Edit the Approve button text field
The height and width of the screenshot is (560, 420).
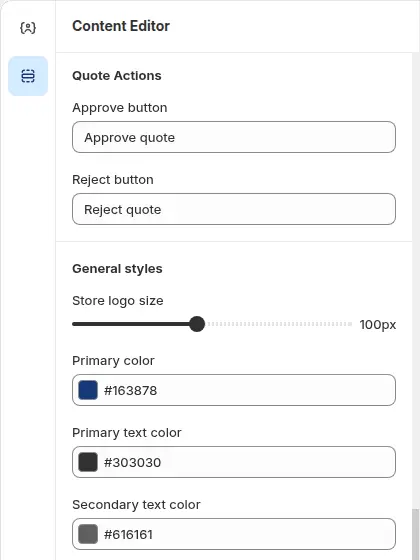tap(234, 137)
